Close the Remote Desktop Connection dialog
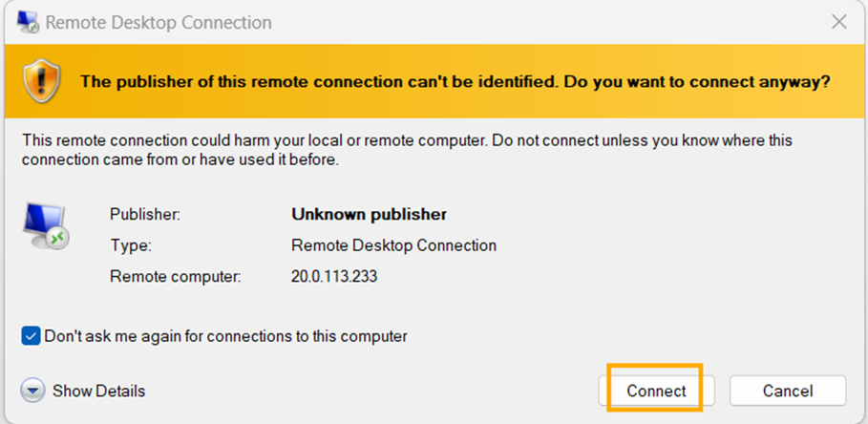Screen dimensions: 868x424 pos(838,22)
